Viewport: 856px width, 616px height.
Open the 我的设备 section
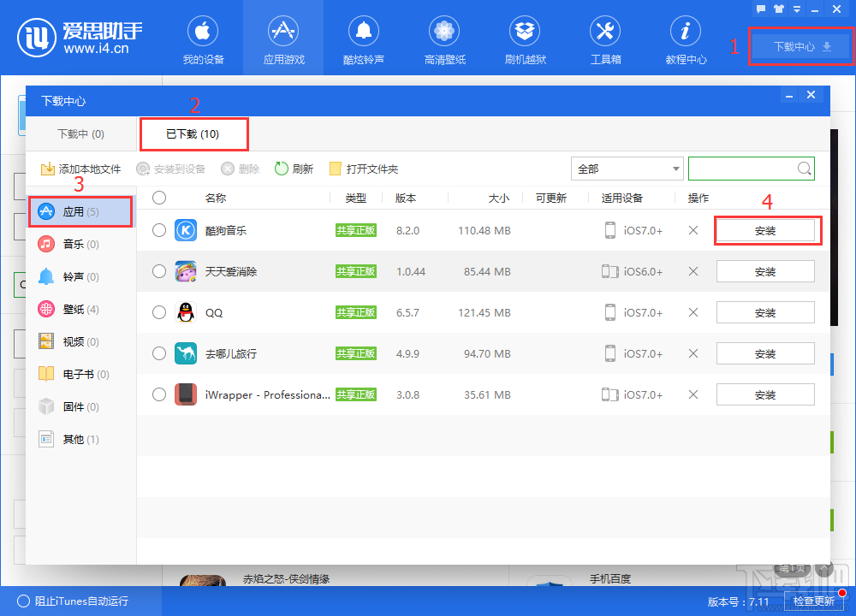click(203, 38)
